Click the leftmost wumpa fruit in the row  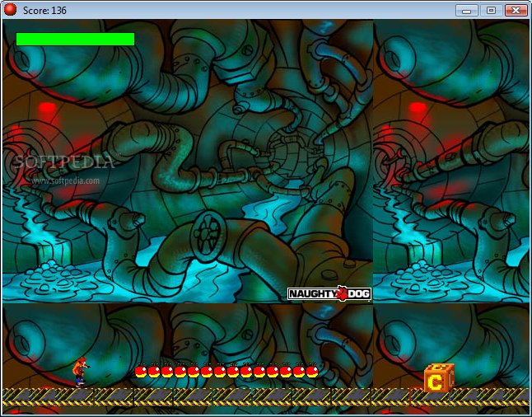click(x=141, y=371)
